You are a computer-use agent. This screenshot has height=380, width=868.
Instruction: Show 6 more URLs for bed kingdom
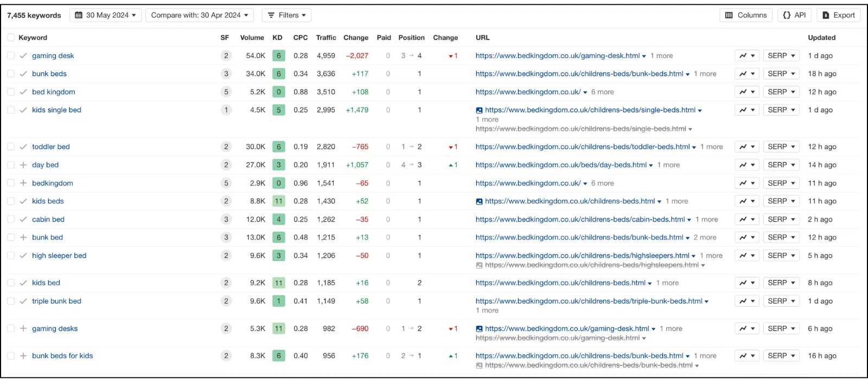[x=603, y=92]
